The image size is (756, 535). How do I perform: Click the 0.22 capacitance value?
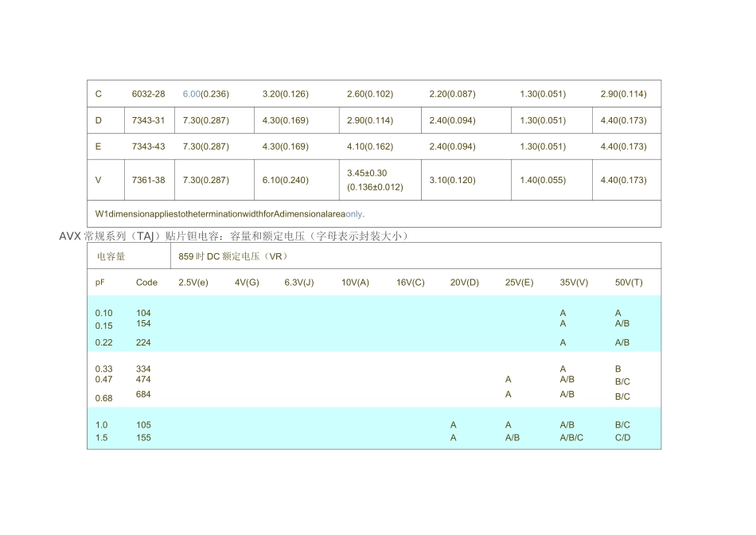pos(103,343)
